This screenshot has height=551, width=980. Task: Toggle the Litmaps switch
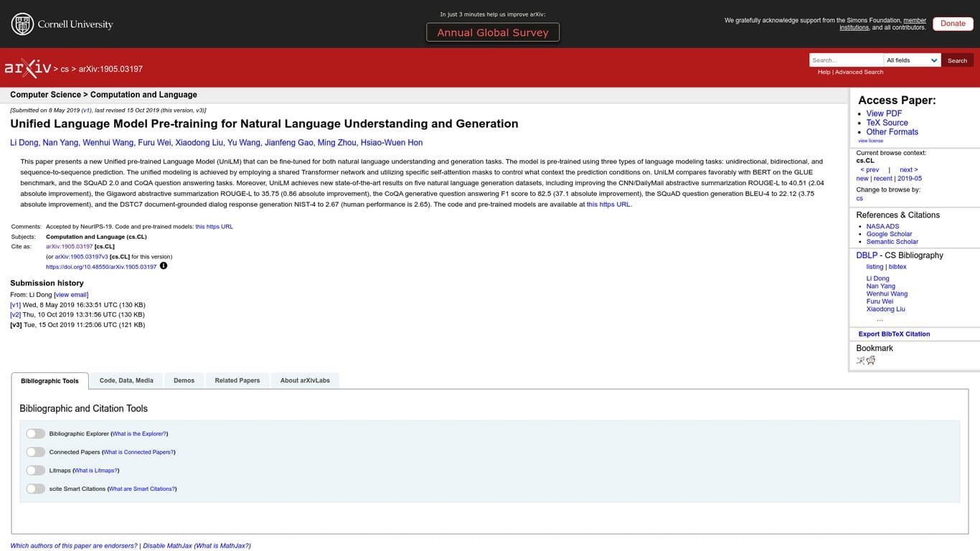pos(35,471)
